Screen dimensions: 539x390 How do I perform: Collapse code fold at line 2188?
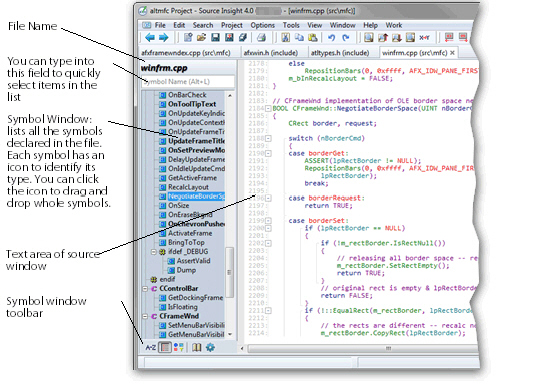point(268,138)
